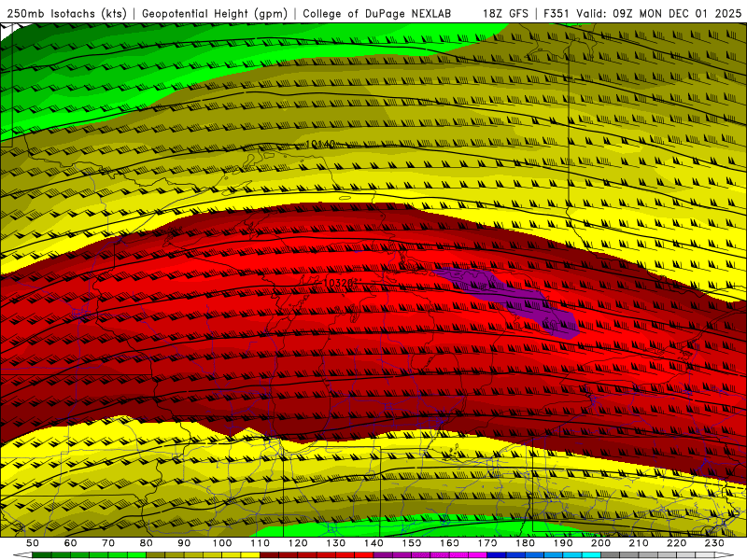Click the 220 knot colorbar label
Screen dimensions: 747x560
pos(677,543)
